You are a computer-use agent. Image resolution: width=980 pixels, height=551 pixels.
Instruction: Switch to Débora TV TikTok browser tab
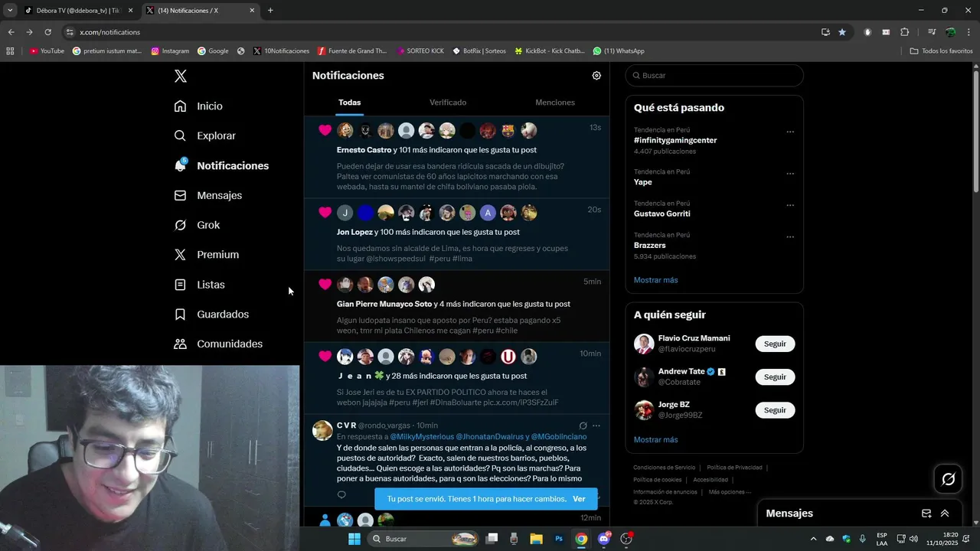click(79, 11)
